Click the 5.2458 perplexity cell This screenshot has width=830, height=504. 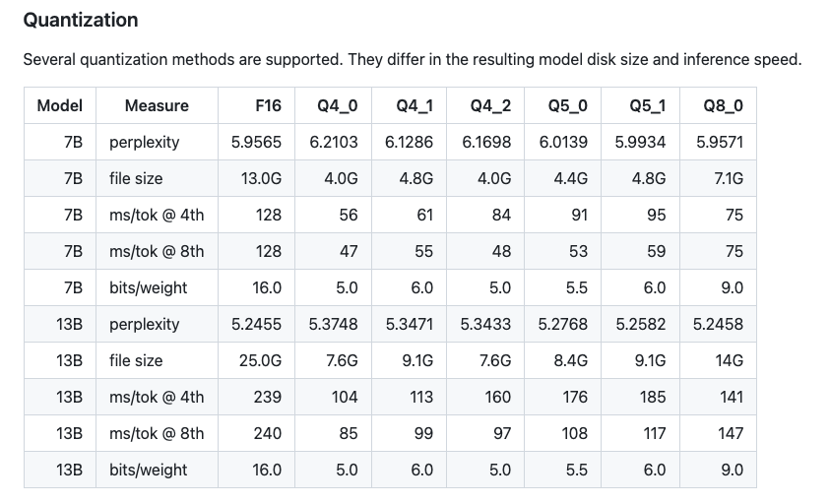click(x=719, y=324)
